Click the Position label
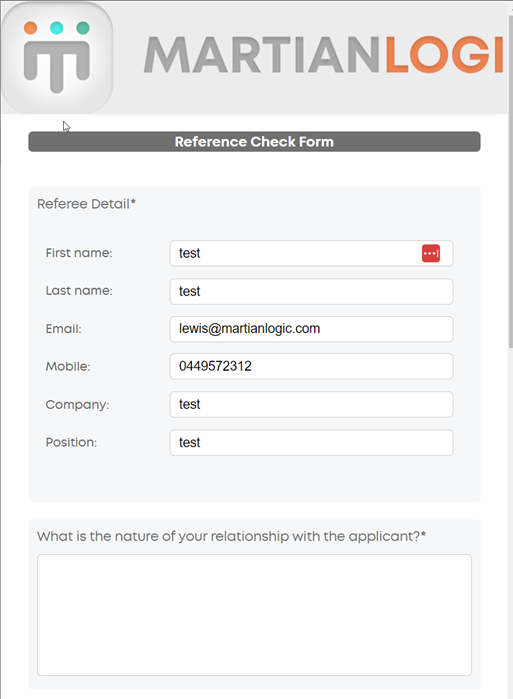Image resolution: width=513 pixels, height=699 pixels. [x=71, y=442]
